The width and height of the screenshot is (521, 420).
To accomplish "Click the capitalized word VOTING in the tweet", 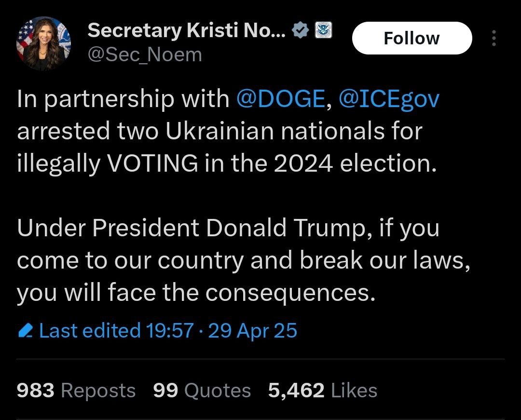I will 151,163.
